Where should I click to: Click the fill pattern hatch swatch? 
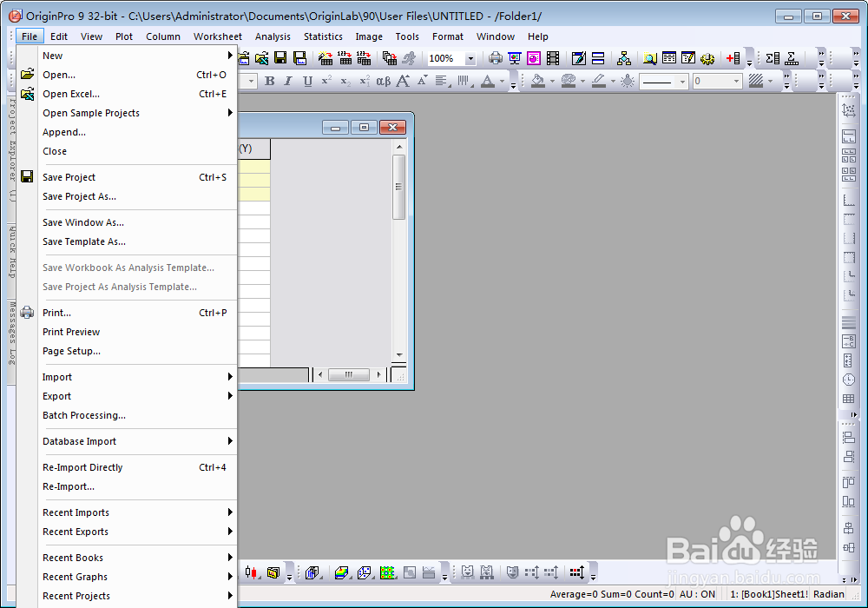[756, 82]
